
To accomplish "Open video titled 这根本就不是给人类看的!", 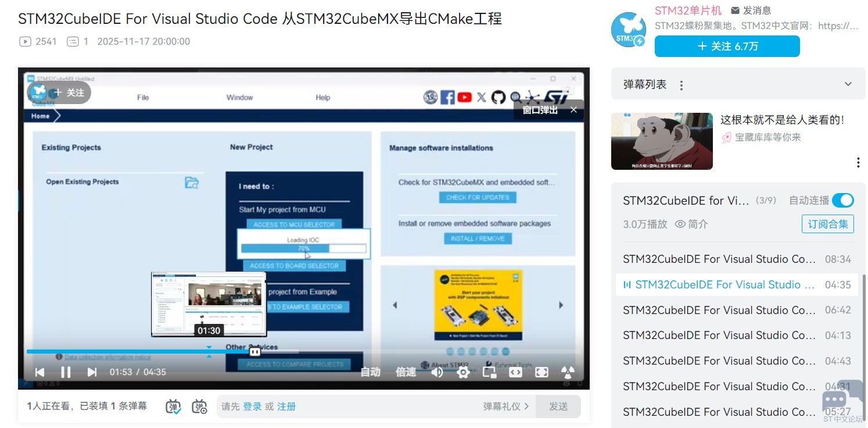I will pyautogui.click(x=782, y=120).
